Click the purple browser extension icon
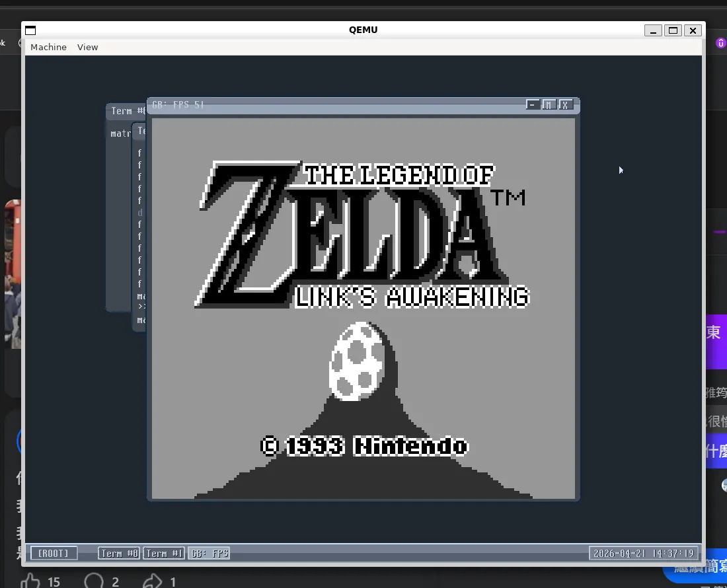Screen dimensions: 727x588 tap(720, 43)
